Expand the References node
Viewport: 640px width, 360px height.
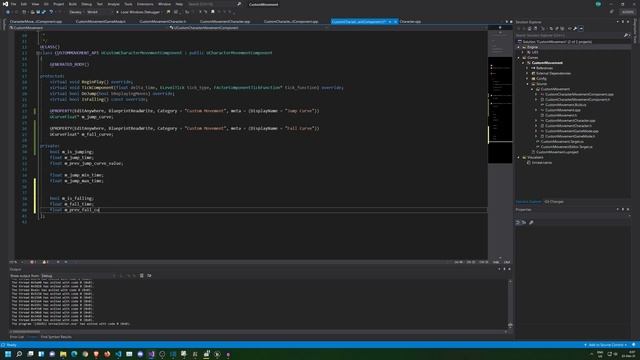point(527,68)
